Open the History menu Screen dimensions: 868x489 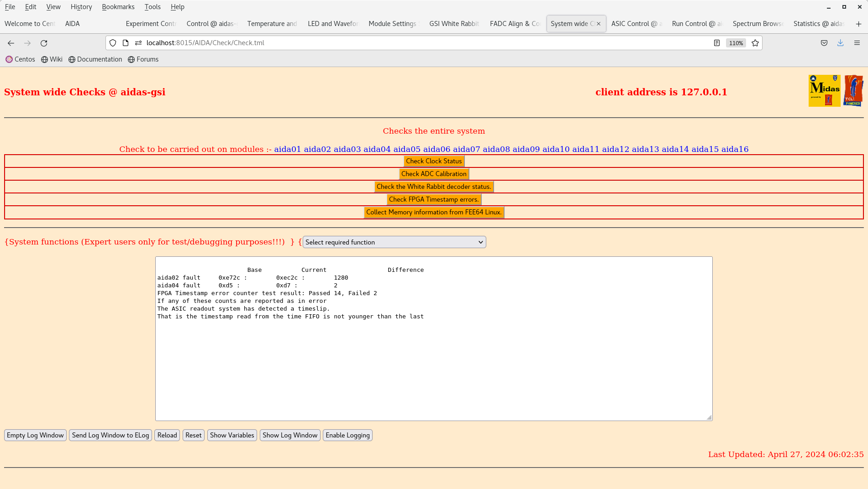pos(81,7)
